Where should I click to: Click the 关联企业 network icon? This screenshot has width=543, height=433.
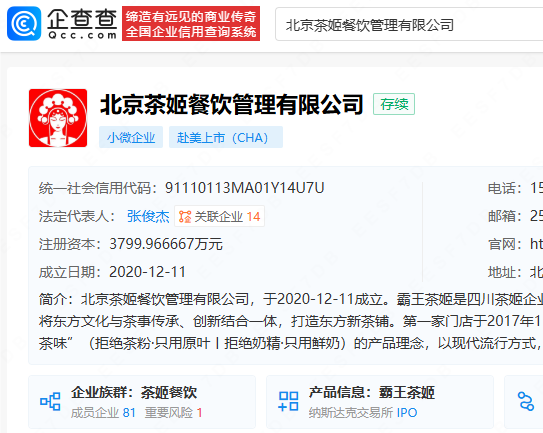[185, 217]
